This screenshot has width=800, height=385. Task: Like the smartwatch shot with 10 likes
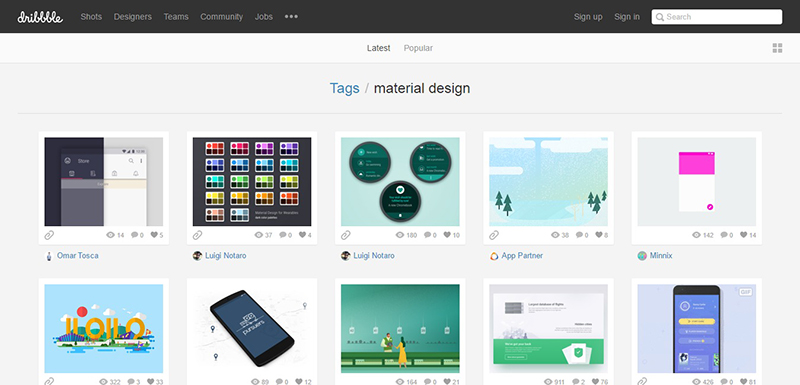pos(447,235)
